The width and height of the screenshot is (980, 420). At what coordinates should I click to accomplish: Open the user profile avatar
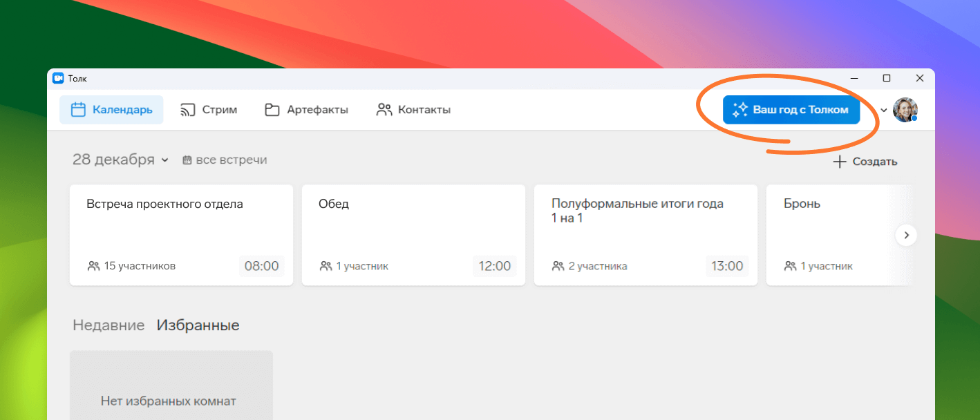click(905, 110)
